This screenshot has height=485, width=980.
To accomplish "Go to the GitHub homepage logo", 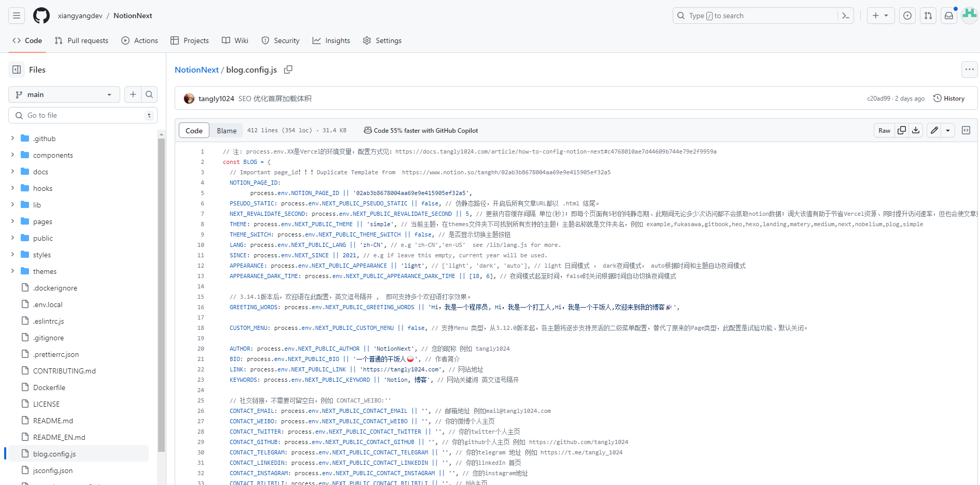I will coord(41,16).
